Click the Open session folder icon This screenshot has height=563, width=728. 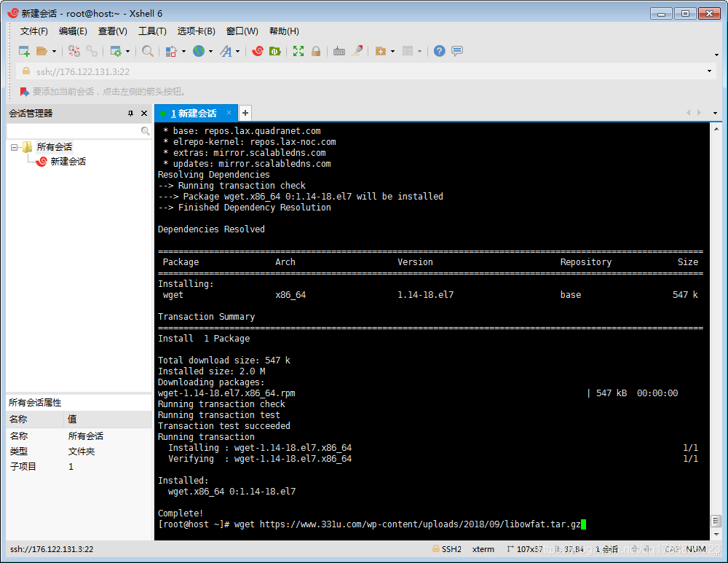pos(41,51)
